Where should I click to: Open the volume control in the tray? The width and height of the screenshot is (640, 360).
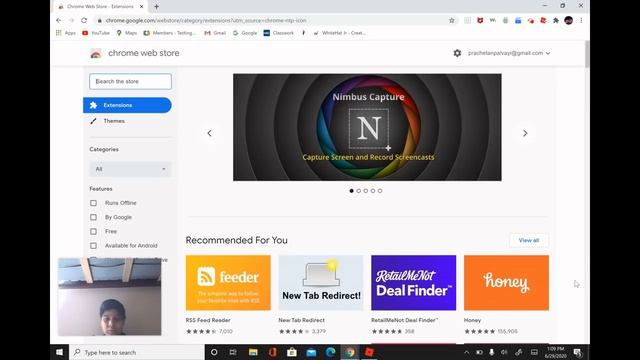[x=504, y=352]
